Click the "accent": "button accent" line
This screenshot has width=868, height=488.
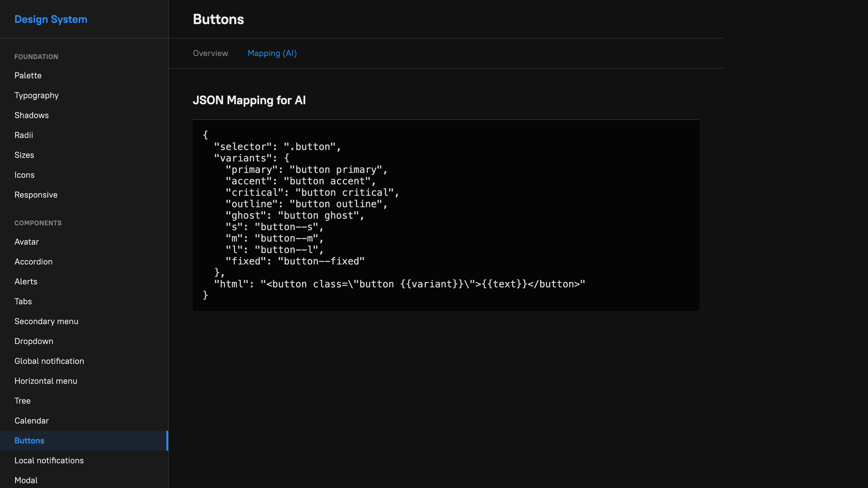301,181
